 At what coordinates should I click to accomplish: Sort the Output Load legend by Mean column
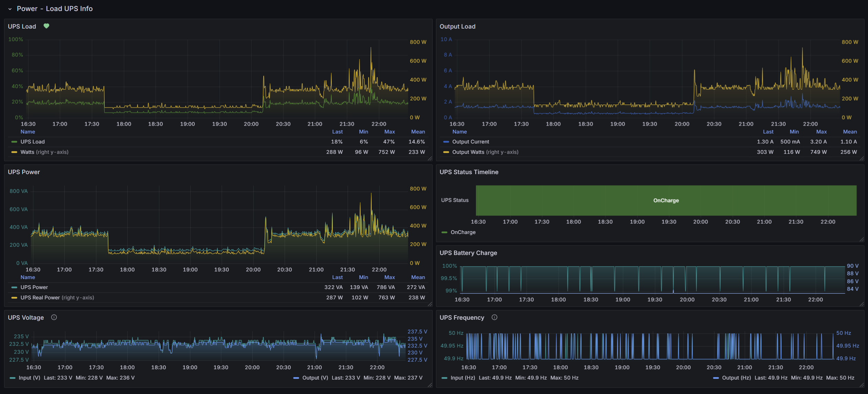(849, 132)
